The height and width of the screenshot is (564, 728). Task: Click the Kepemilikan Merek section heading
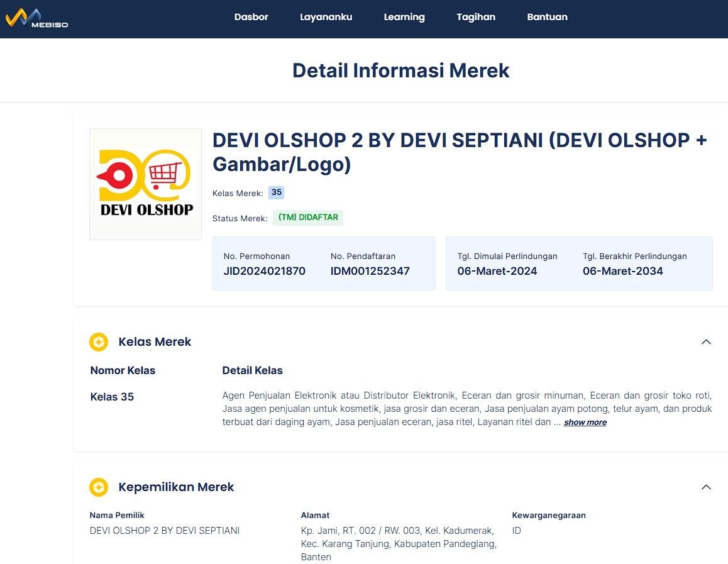(x=176, y=487)
